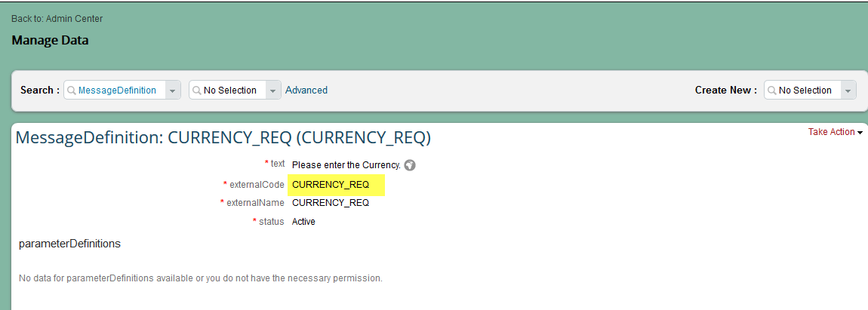Viewport: 868px width, 310px height.
Task: Click the externalName CURRENCY_REQ value
Action: tap(331, 203)
